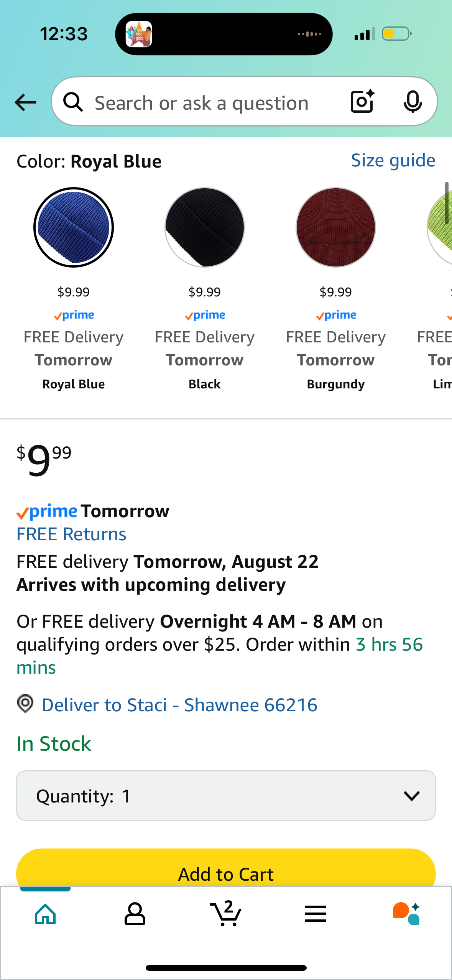Image resolution: width=452 pixels, height=980 pixels.
Task: Open hamburger menu in bottom bar
Action: 316,914
